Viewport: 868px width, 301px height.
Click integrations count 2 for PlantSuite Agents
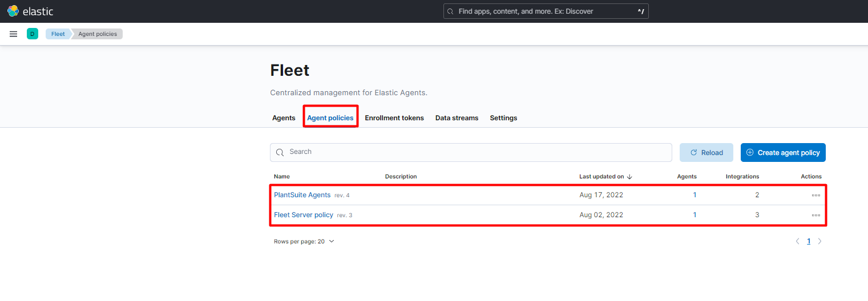tap(757, 195)
